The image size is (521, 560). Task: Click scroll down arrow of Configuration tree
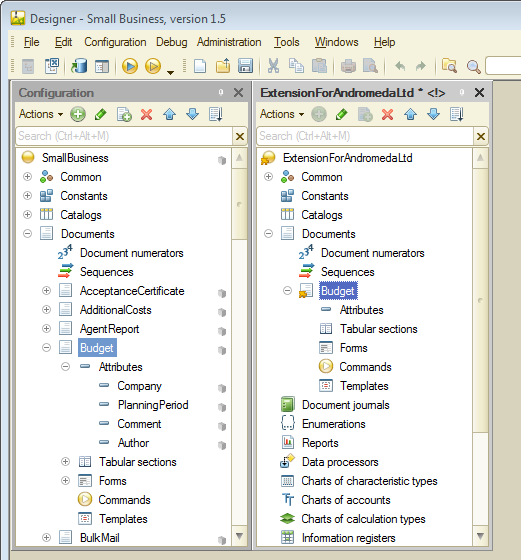point(239,536)
